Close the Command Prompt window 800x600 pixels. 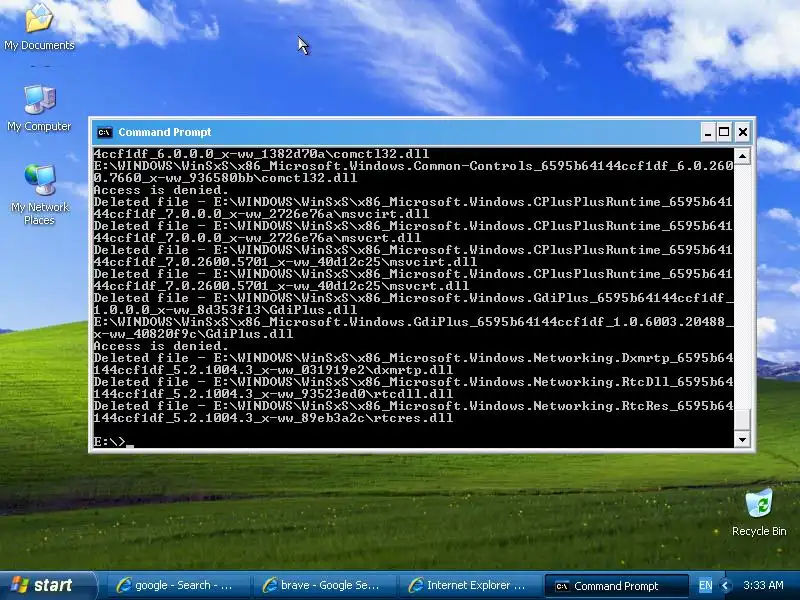[743, 133]
